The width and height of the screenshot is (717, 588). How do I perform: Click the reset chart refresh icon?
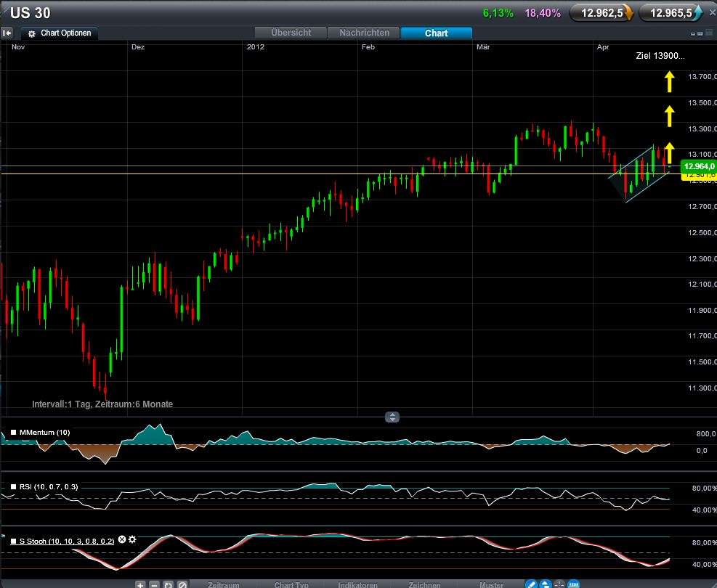click(168, 584)
